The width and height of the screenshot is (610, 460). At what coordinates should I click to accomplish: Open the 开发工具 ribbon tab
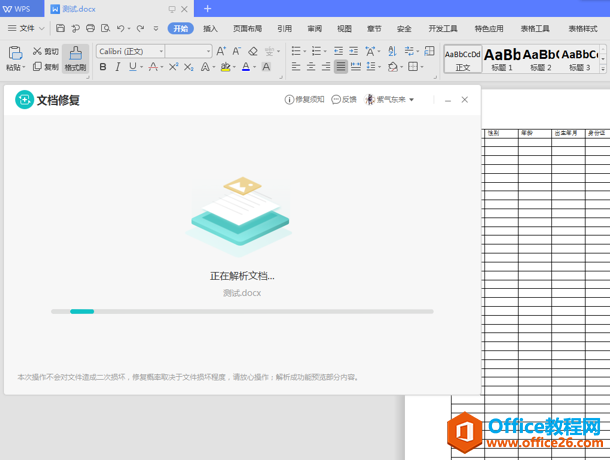pos(443,28)
